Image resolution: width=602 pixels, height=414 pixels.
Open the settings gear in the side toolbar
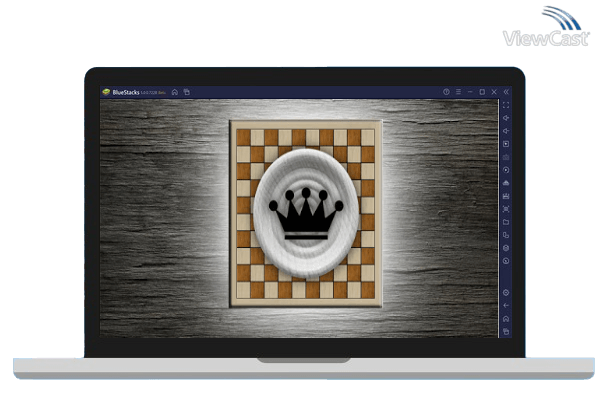506,293
